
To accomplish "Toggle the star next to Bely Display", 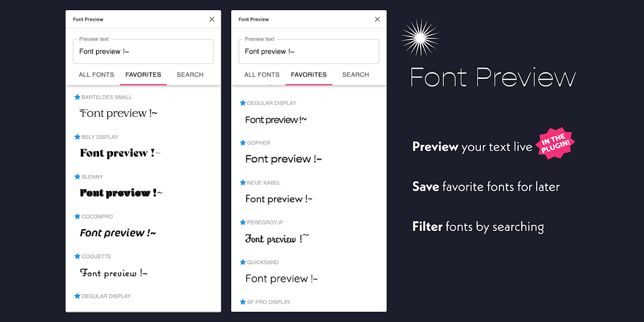I will (77, 137).
